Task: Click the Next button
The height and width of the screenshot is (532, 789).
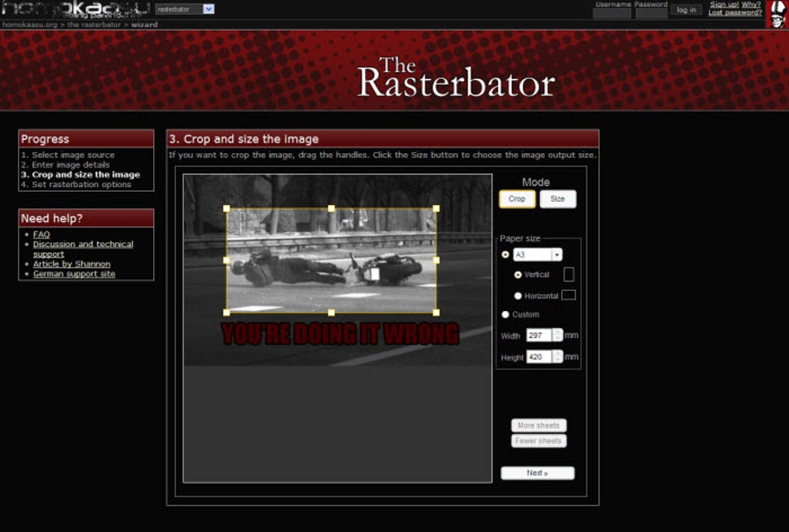Action: (538, 472)
